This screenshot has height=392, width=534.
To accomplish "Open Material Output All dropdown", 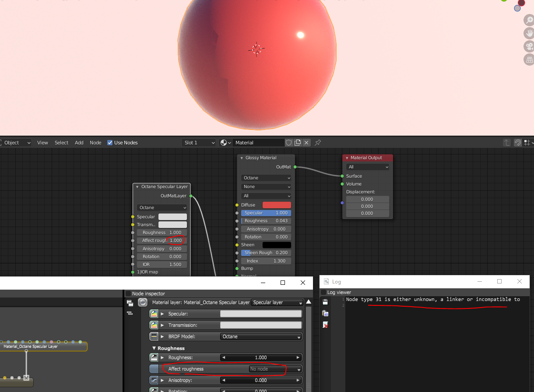I will coord(367,167).
